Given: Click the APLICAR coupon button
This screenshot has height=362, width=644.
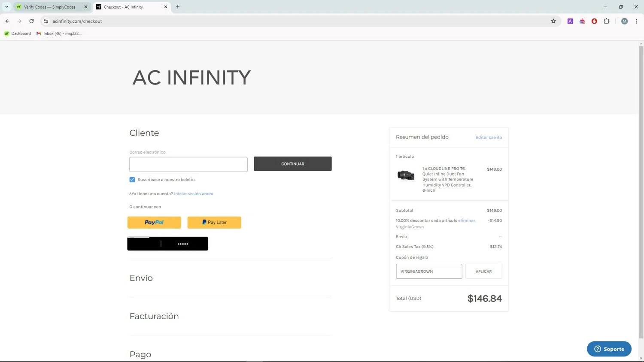Looking at the screenshot, I should [483, 271].
